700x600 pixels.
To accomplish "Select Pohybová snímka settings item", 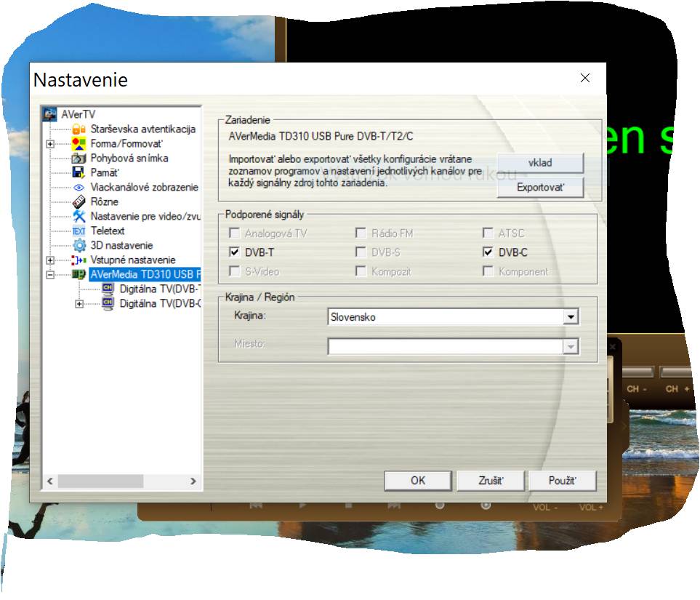I will click(129, 158).
